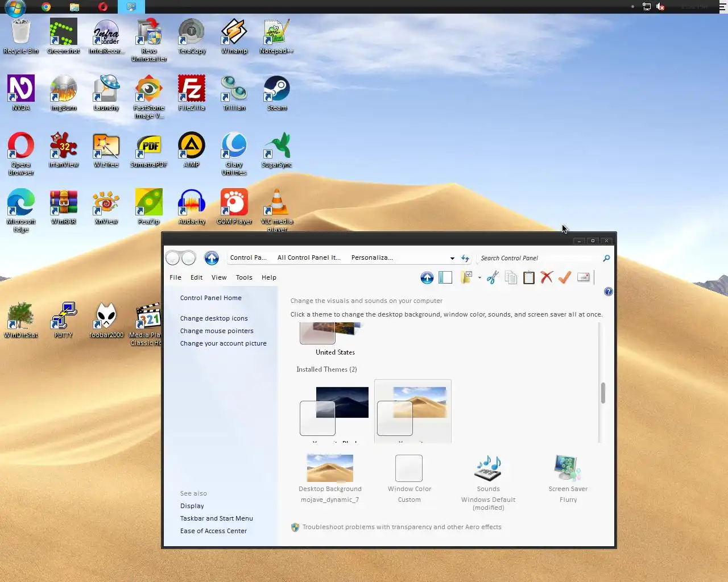Open the address bar history dropdown
The image size is (728, 582).
pos(452,258)
